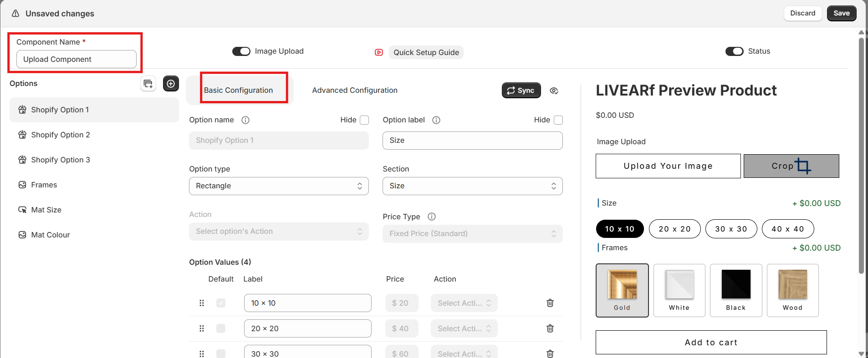Click the vertical scrollbar on right edge
Screen dimensions: 868x358
tap(861, 155)
